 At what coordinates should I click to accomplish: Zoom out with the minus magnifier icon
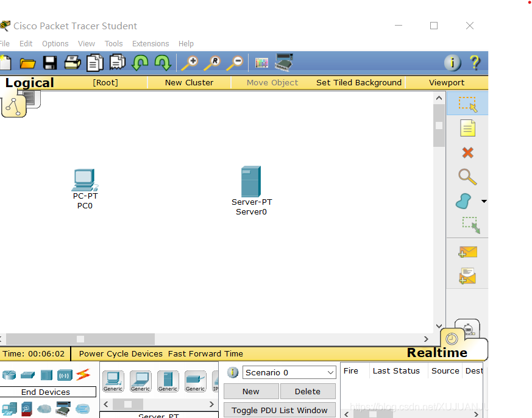[235, 63]
